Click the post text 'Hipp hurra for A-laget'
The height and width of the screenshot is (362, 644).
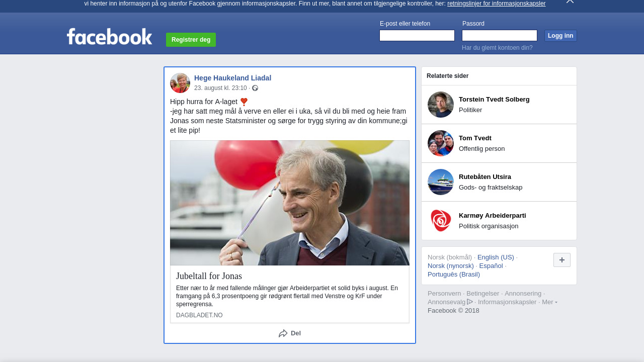click(x=204, y=102)
